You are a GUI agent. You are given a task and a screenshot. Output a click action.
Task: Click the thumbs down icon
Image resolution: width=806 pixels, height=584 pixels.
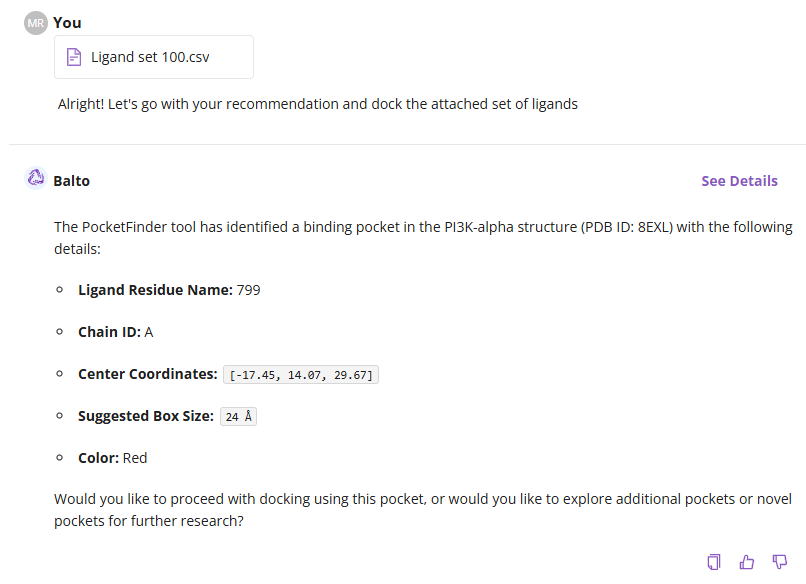[x=781, y=562]
